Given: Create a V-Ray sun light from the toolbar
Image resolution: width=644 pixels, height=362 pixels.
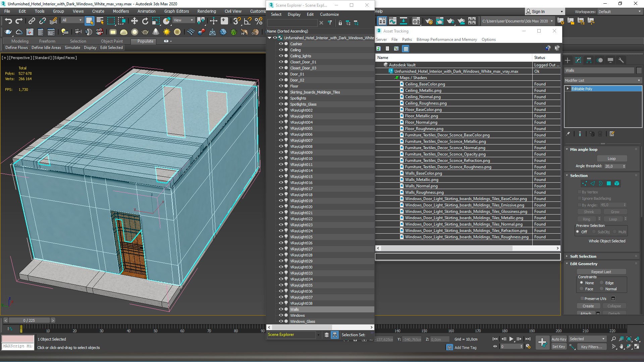Looking at the screenshot, I should point(166,32).
